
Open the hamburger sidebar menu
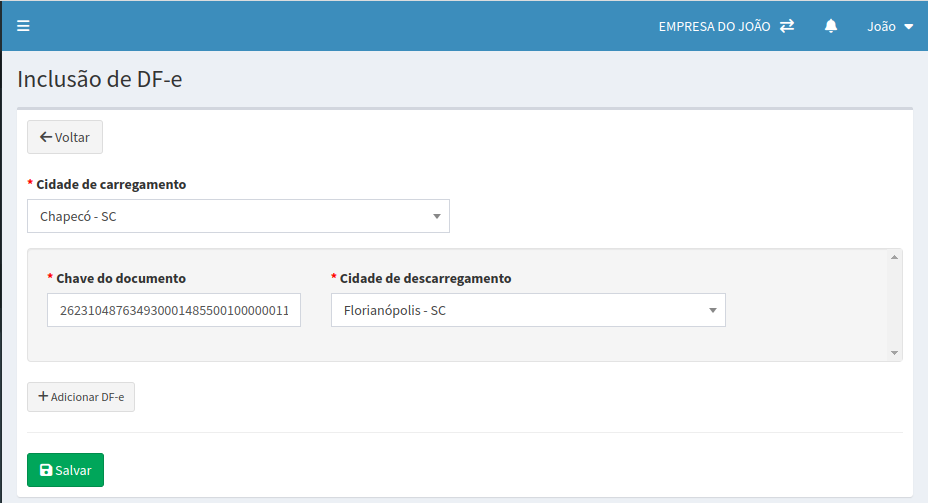point(23,26)
